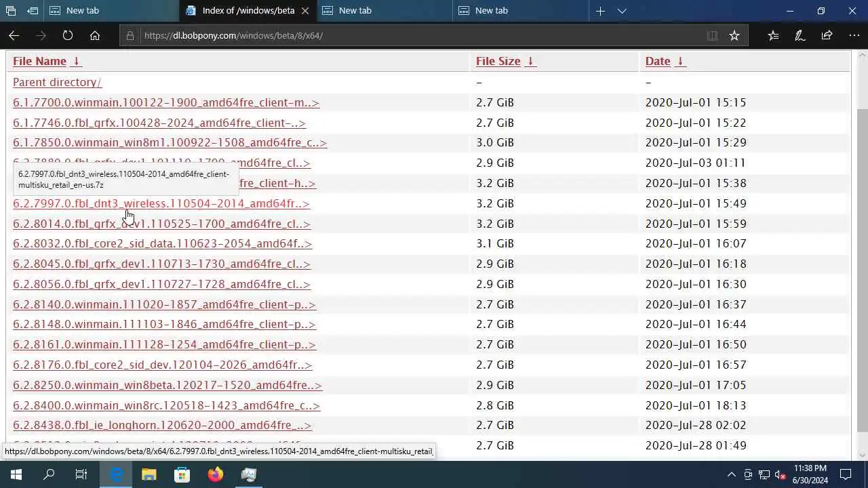Open the Windows Start menu

coord(16,474)
